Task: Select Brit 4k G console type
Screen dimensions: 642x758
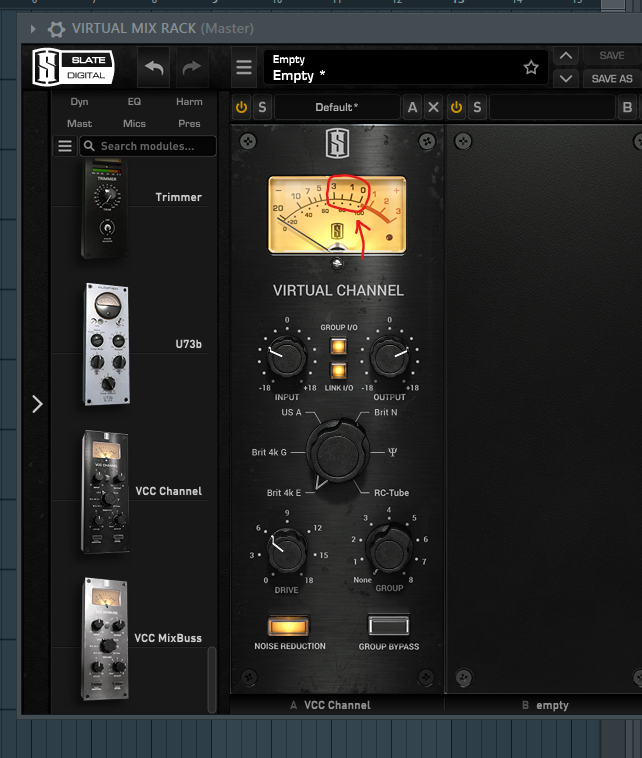Action: [269, 452]
